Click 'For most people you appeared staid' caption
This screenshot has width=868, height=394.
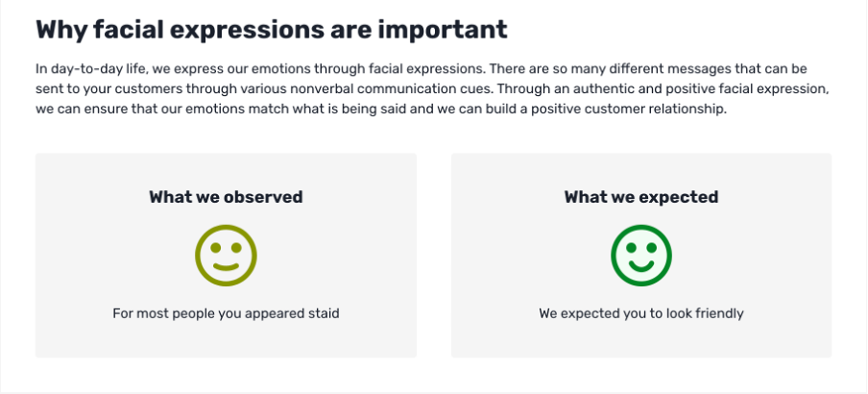tap(226, 313)
